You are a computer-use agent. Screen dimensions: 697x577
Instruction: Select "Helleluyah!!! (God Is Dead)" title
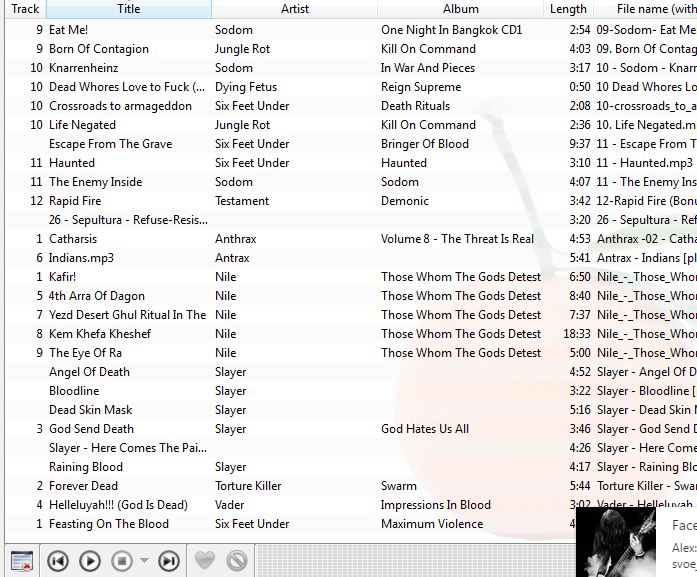[x=118, y=505]
